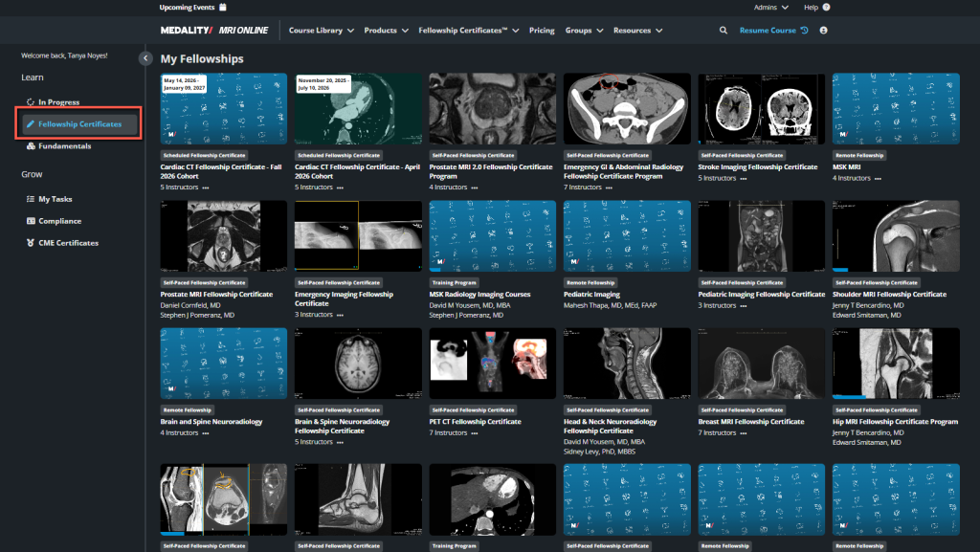980x552 pixels.
Task: Click "Mahesh Thapa, MD, MEd, FAAP" instructor name
Action: (x=610, y=305)
